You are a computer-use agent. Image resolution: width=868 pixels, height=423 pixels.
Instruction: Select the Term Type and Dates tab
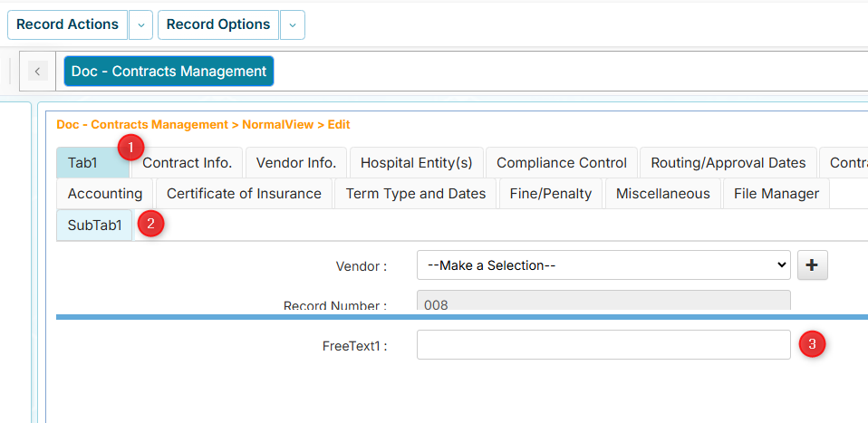pyautogui.click(x=415, y=194)
